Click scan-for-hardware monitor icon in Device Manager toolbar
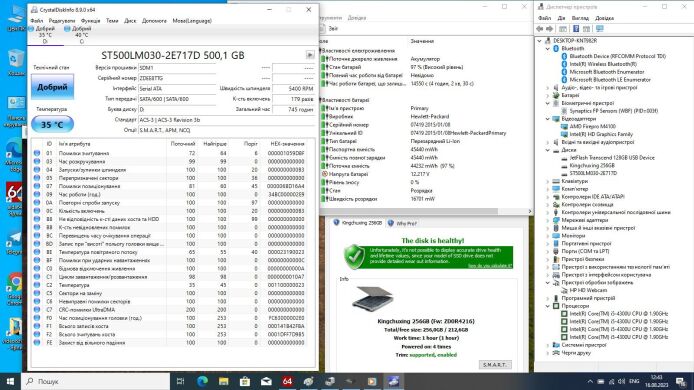Image resolution: width=694 pixels, height=390 pixels. pos(600,29)
